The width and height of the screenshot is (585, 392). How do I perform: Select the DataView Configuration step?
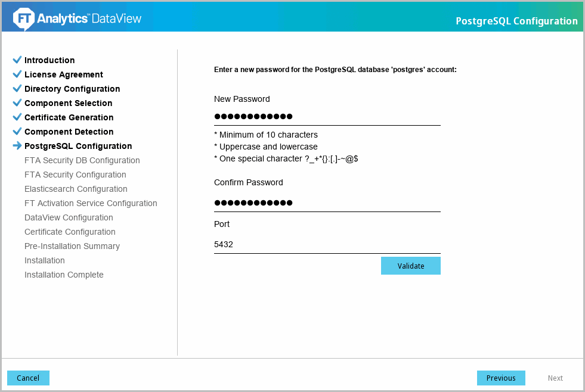(x=69, y=217)
